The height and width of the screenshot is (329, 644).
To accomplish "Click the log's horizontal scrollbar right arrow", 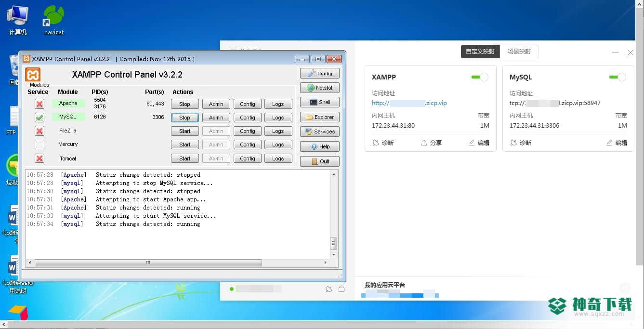I will pyautogui.click(x=326, y=263).
